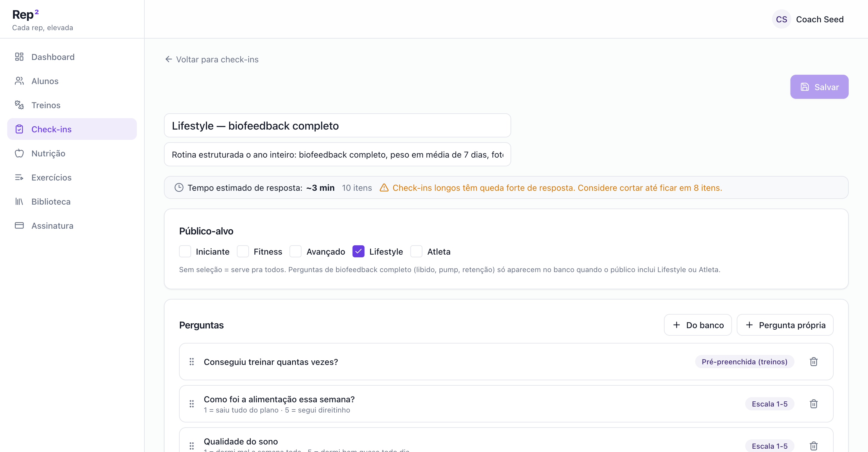Click the Check-ins clipboard icon

(x=19, y=129)
